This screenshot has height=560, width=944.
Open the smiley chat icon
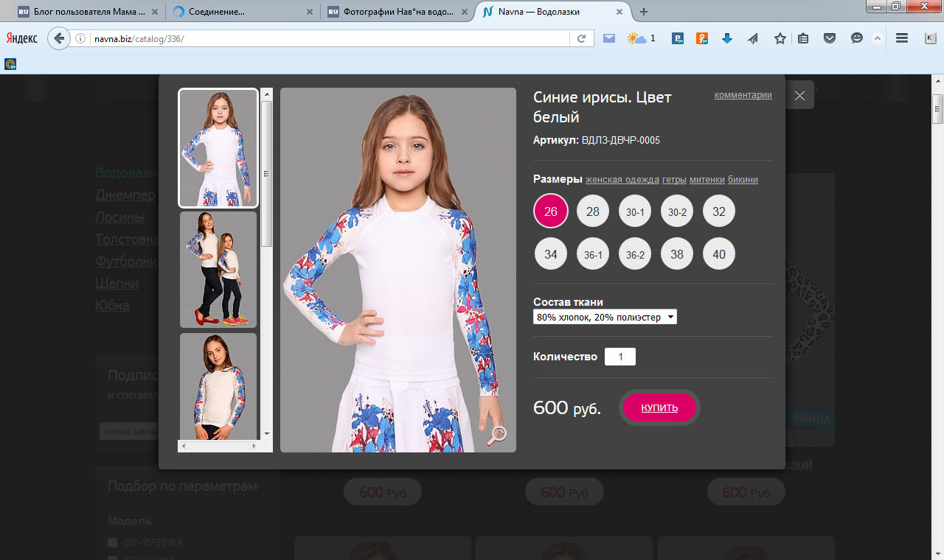pos(856,38)
